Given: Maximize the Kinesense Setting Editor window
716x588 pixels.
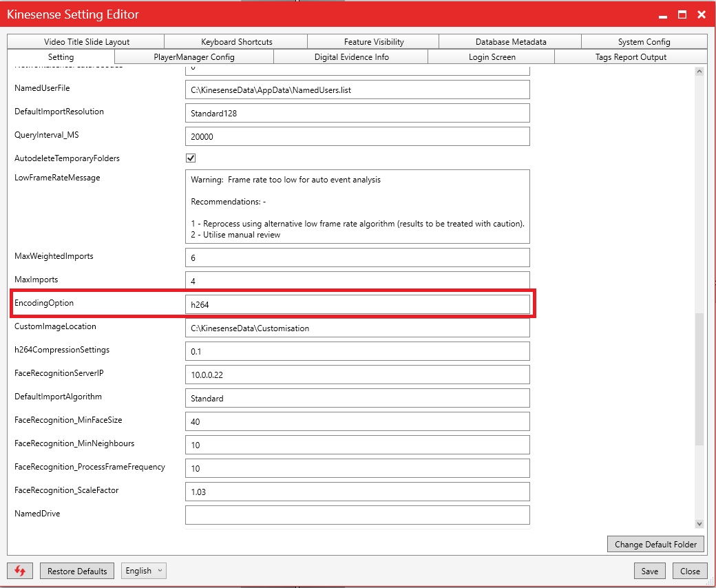Looking at the screenshot, I should point(682,14).
